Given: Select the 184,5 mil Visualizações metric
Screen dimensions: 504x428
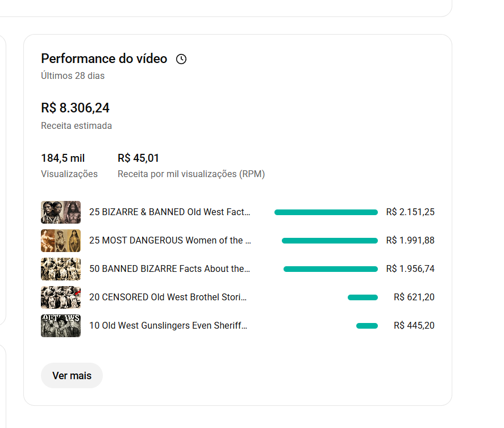Looking at the screenshot, I should [63, 158].
